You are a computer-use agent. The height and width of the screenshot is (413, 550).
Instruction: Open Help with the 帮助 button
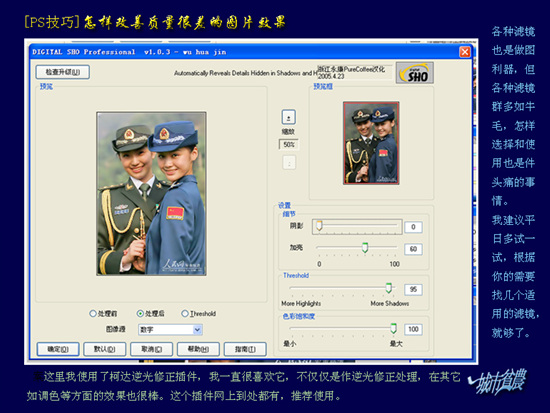pos(198,349)
